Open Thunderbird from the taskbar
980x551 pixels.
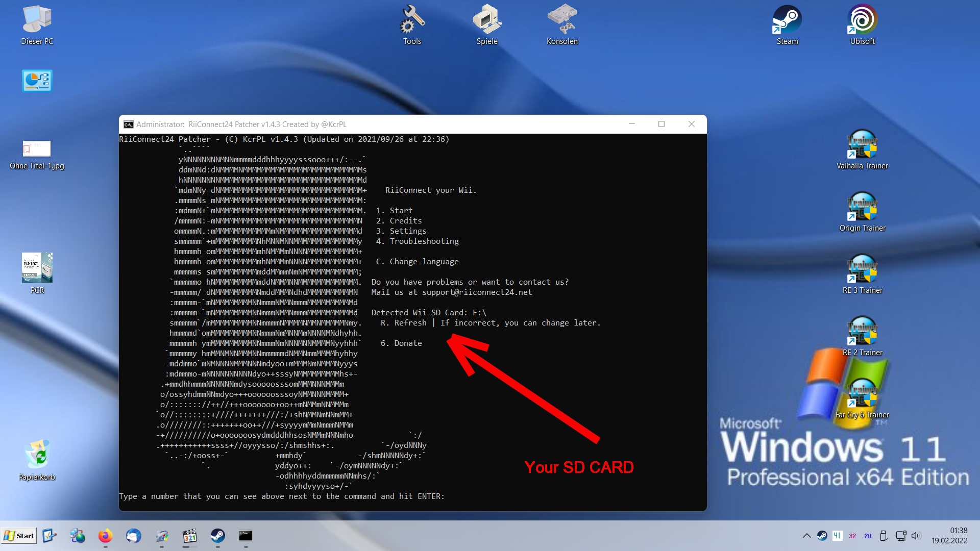coord(134,536)
